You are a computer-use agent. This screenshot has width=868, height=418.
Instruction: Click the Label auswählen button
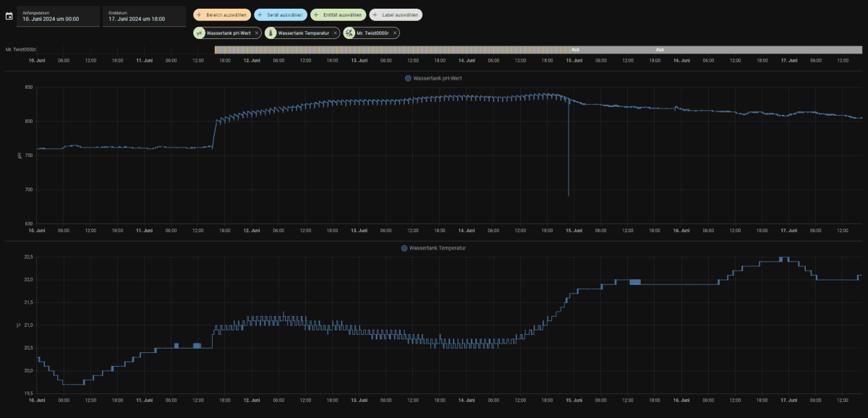396,14
